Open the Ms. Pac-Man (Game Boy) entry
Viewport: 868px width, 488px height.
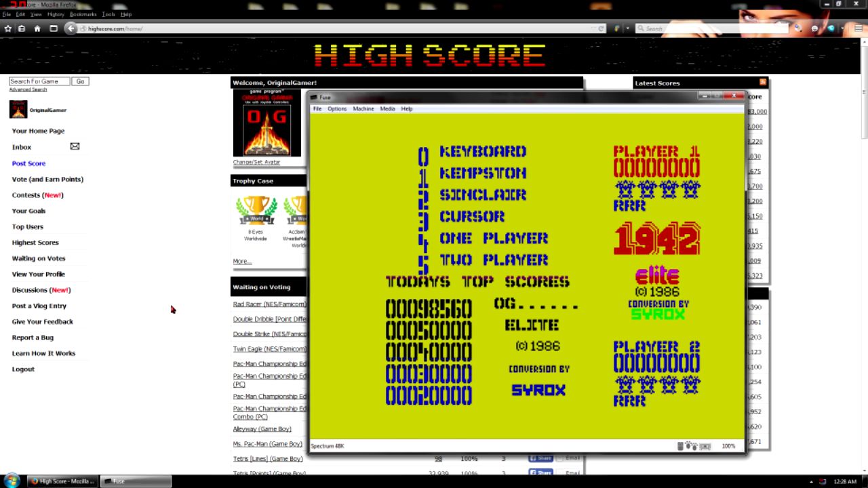267,444
